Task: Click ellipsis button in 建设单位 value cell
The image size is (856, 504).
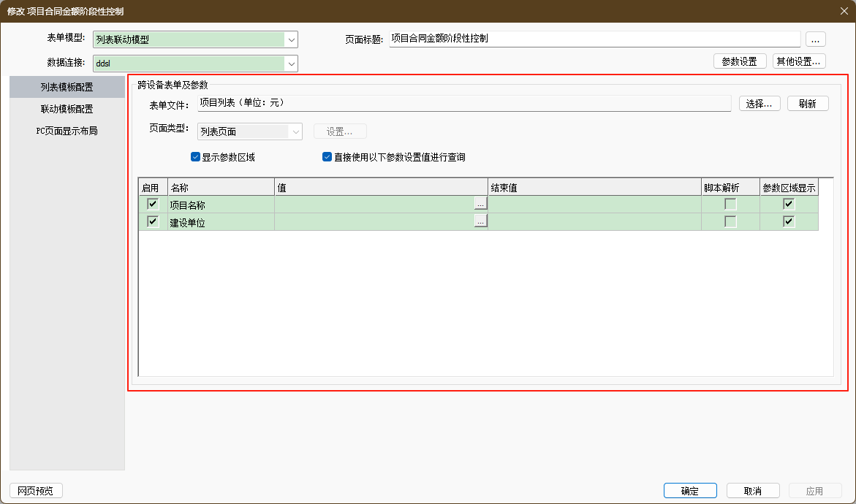Action: 480,222
